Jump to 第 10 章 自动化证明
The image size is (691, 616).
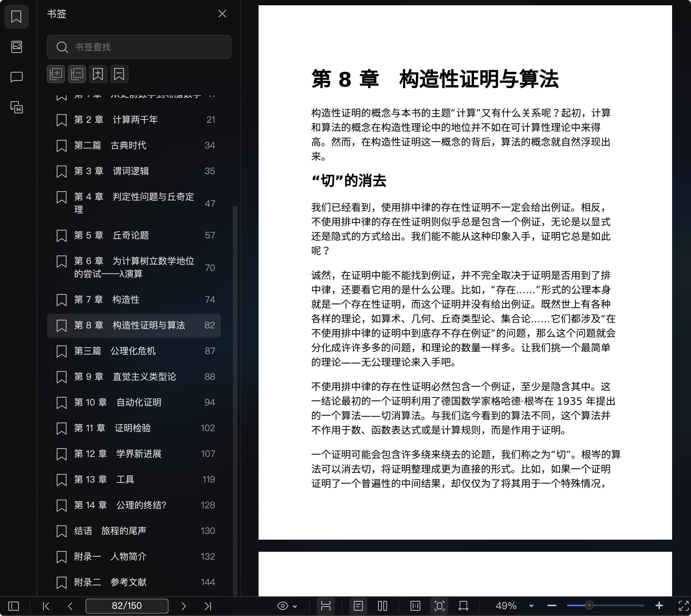point(134,402)
